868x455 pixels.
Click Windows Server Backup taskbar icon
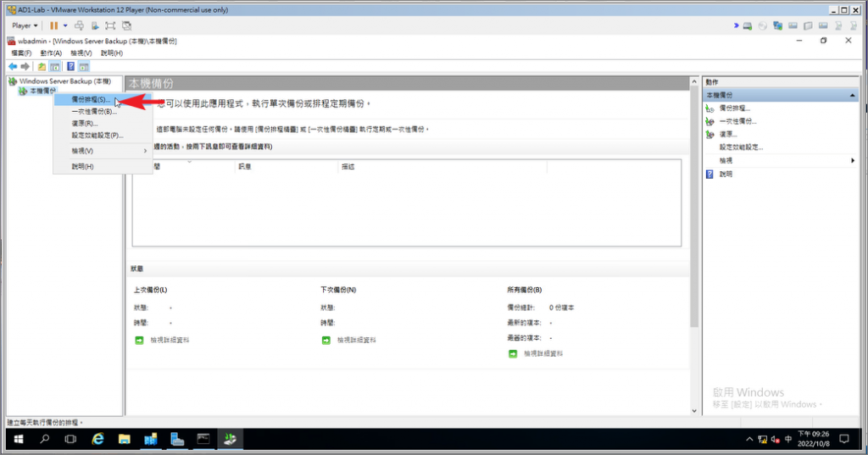point(231,439)
